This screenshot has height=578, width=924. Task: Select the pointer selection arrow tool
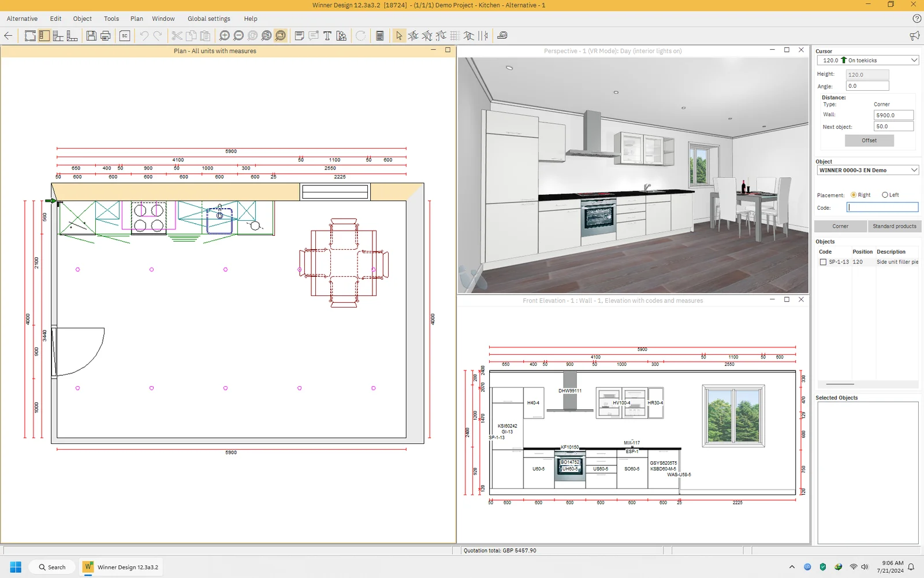(x=400, y=36)
